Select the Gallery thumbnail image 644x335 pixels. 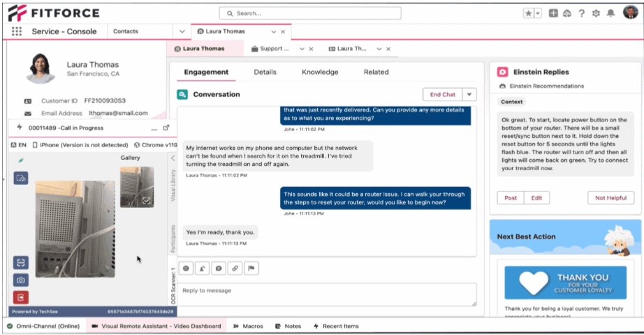point(137,186)
